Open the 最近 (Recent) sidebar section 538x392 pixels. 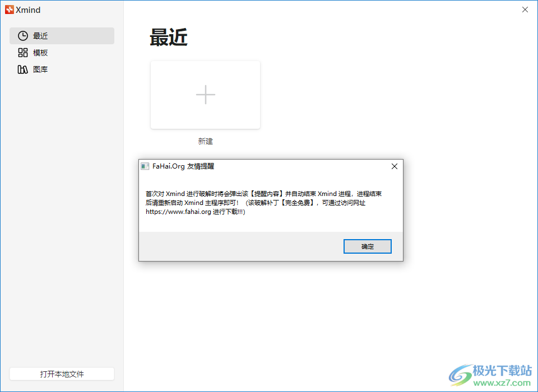pyautogui.click(x=62, y=36)
